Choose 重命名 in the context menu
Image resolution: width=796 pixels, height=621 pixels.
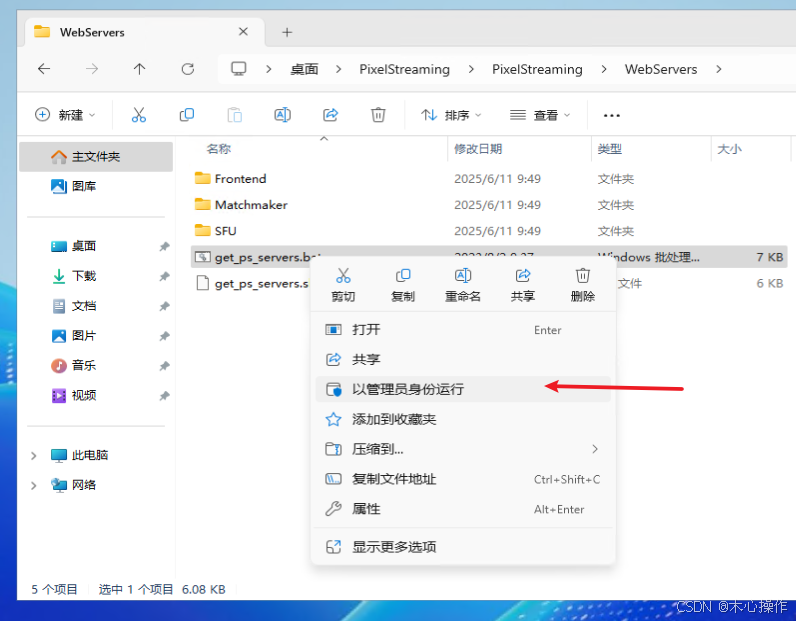pyautogui.click(x=463, y=285)
